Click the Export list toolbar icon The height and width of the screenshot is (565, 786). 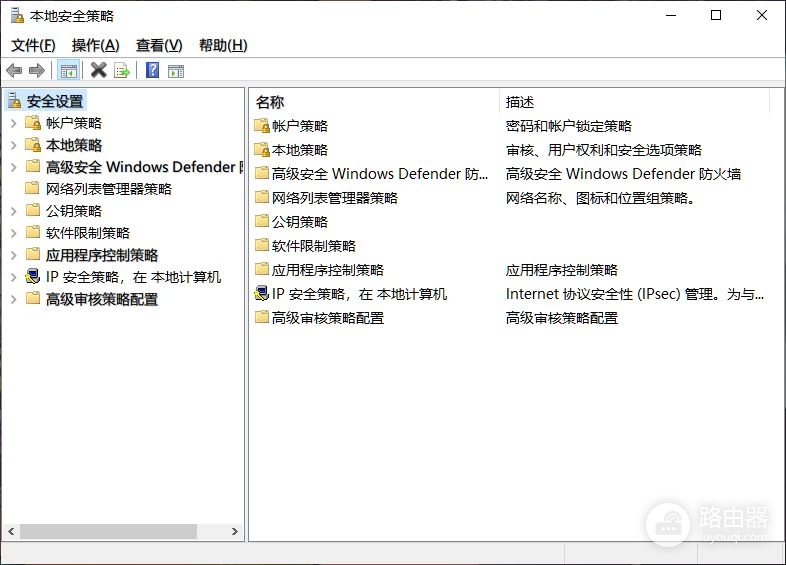122,71
